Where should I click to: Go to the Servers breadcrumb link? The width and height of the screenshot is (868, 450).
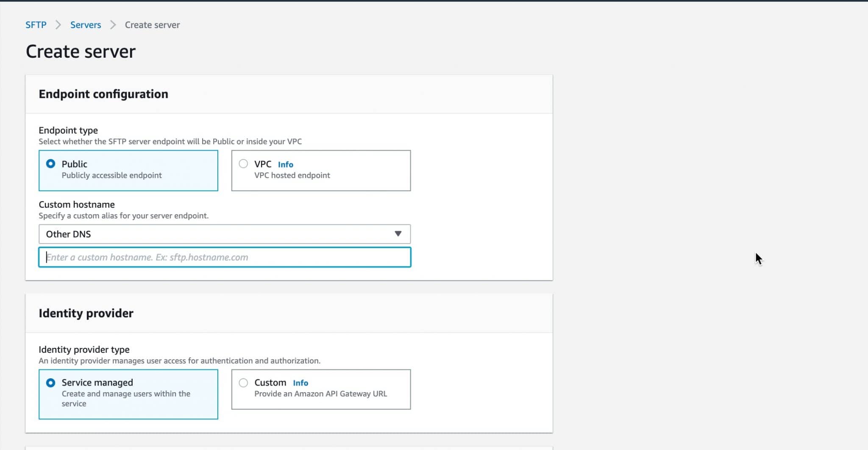[x=85, y=25]
